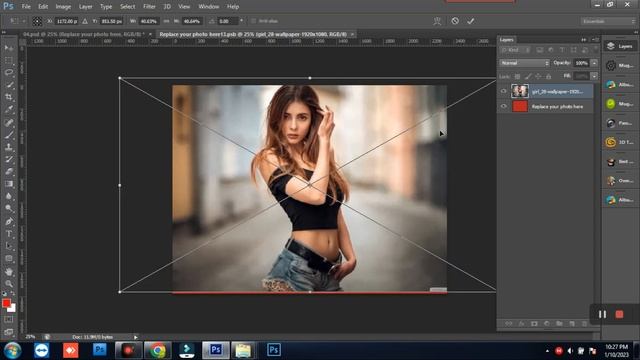Expand the status bar info arrow
The width and height of the screenshot is (640, 360).
(x=136, y=337)
